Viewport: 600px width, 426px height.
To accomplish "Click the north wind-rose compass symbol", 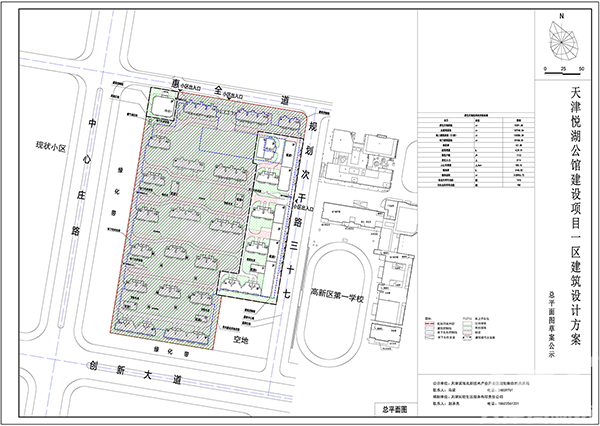I will click(x=561, y=41).
